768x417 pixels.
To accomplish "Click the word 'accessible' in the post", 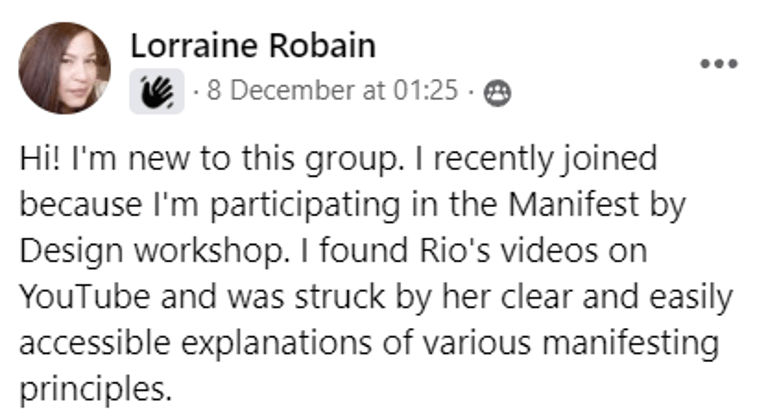I will (95, 343).
